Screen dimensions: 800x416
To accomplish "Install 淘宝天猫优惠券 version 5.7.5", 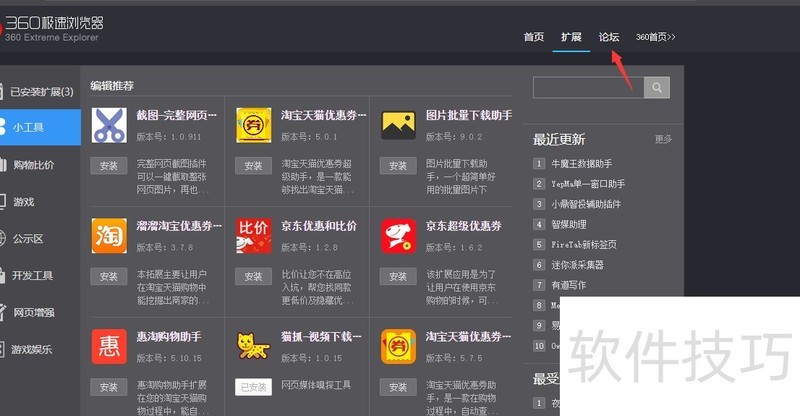I will [398, 387].
